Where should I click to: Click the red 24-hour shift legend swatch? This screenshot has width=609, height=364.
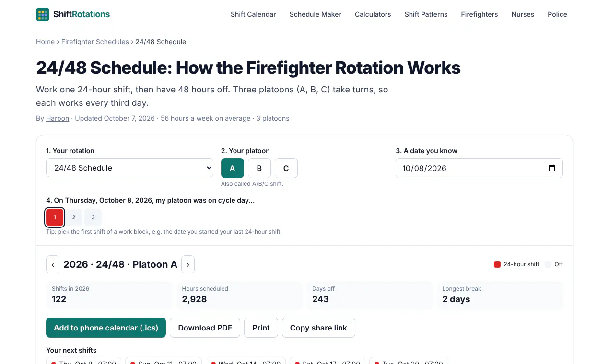click(x=497, y=264)
